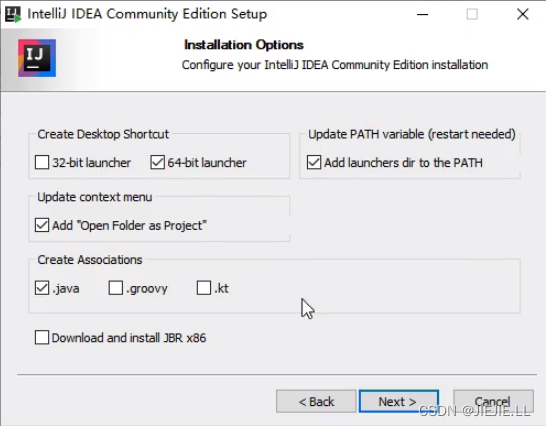The image size is (546, 426).
Task: Uncheck the .java association checkbox
Action: point(42,288)
